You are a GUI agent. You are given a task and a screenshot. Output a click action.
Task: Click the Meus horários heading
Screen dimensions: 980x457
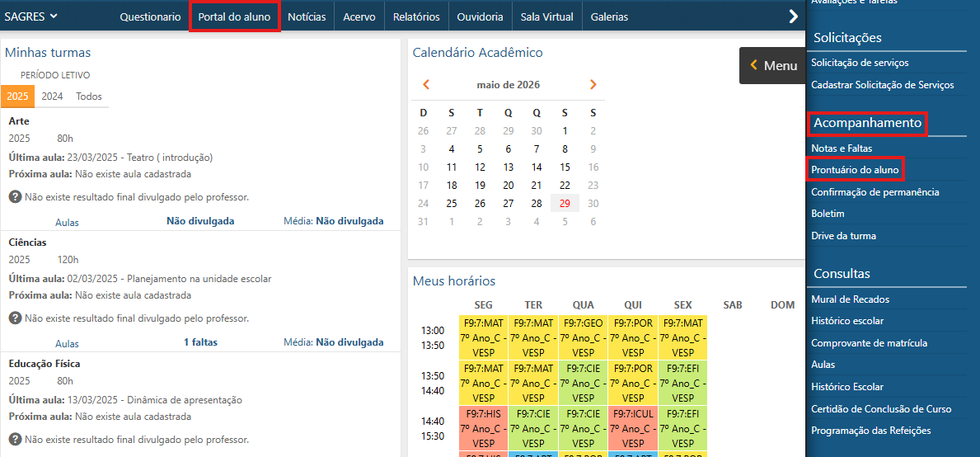click(454, 281)
